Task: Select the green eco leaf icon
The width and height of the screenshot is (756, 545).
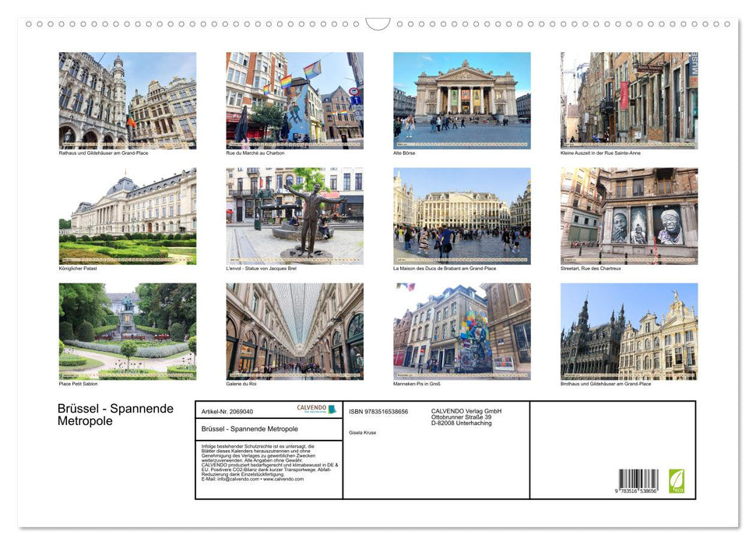Action: (x=676, y=480)
